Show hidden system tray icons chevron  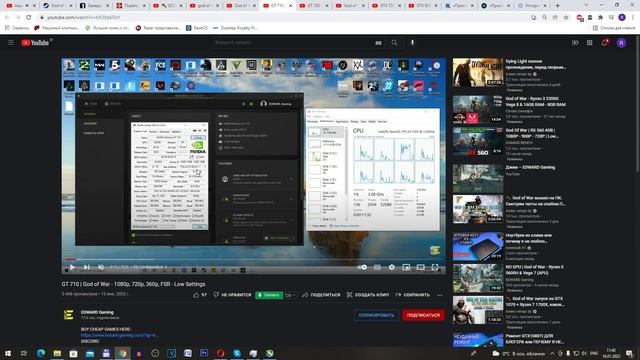[552, 353]
